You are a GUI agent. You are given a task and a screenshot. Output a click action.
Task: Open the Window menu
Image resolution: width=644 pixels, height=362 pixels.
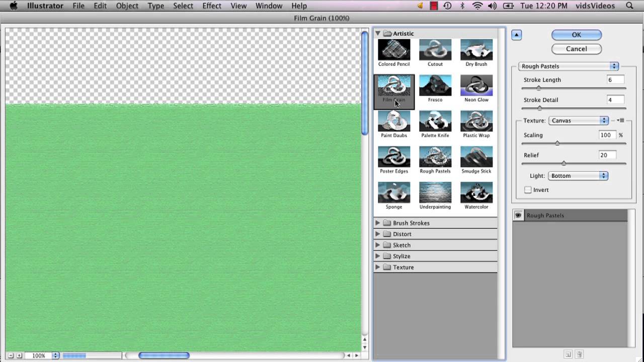269,6
